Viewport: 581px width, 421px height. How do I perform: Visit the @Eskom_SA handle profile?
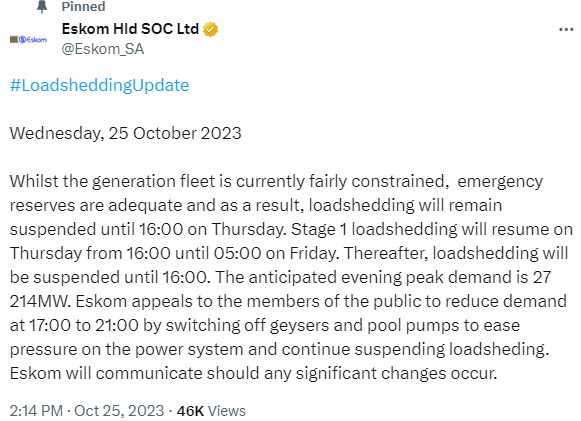(103, 49)
